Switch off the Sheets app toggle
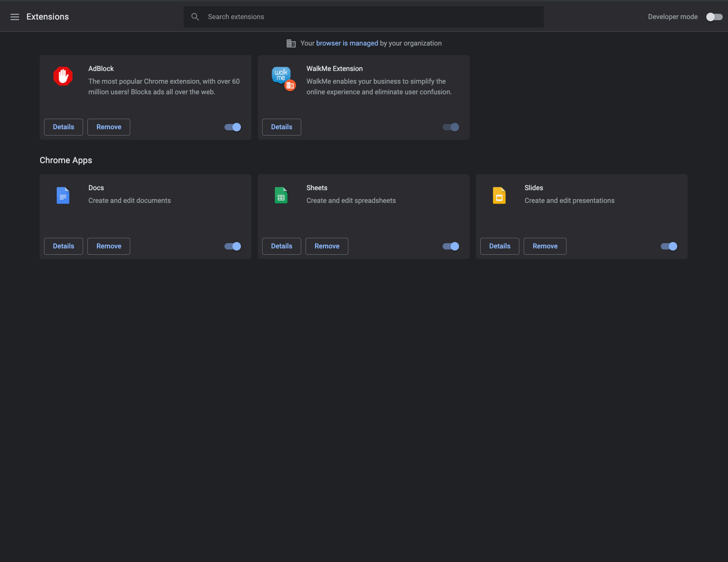This screenshot has width=728, height=562. [451, 246]
